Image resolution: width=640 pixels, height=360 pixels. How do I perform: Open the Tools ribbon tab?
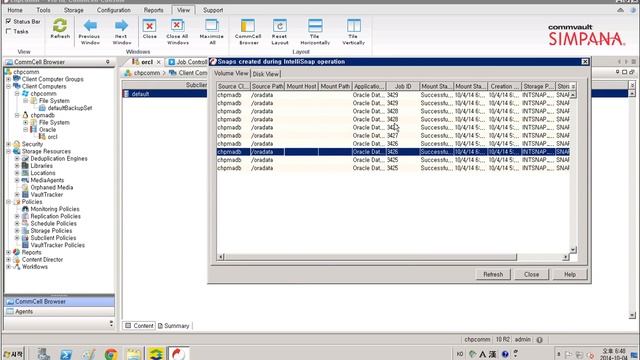coord(43,10)
